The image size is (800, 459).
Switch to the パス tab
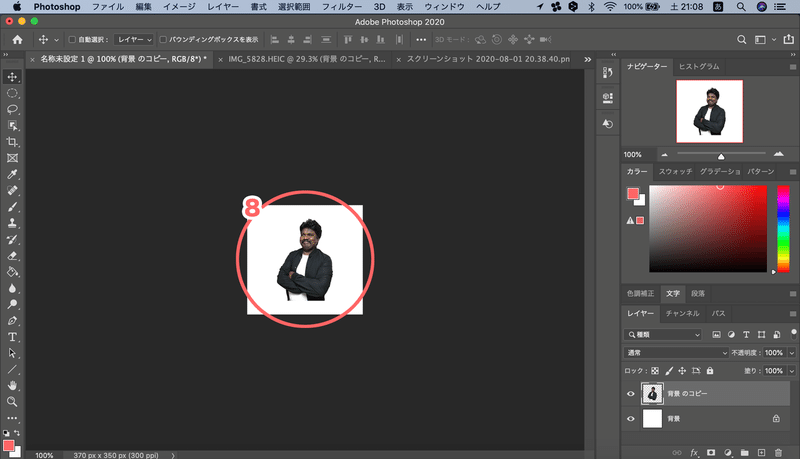point(718,313)
